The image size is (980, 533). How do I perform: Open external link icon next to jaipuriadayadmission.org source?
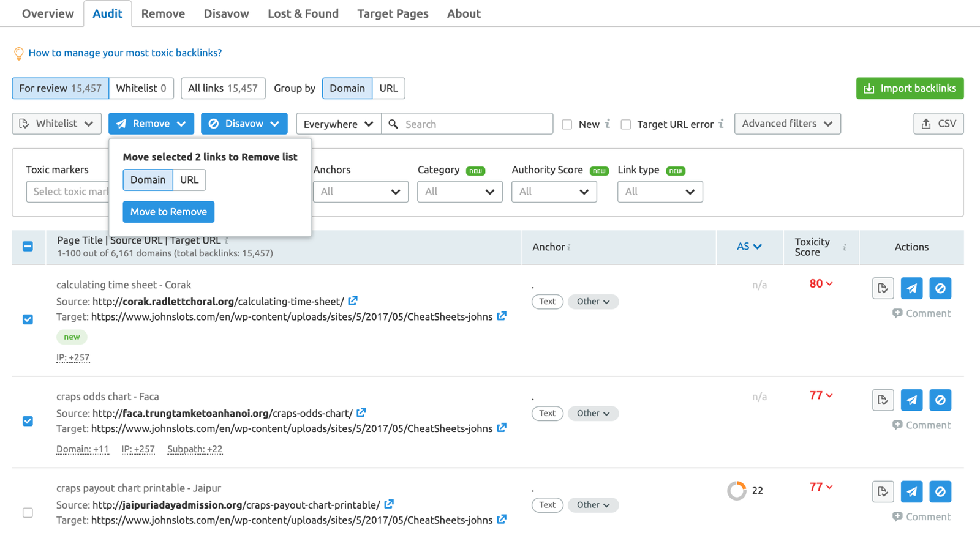point(389,505)
